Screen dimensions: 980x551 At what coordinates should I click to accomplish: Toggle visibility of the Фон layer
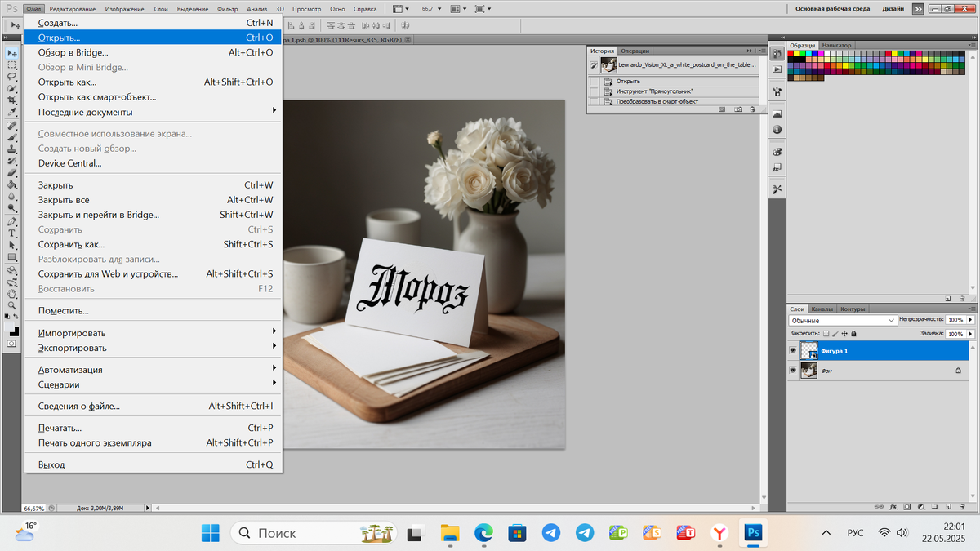point(792,371)
